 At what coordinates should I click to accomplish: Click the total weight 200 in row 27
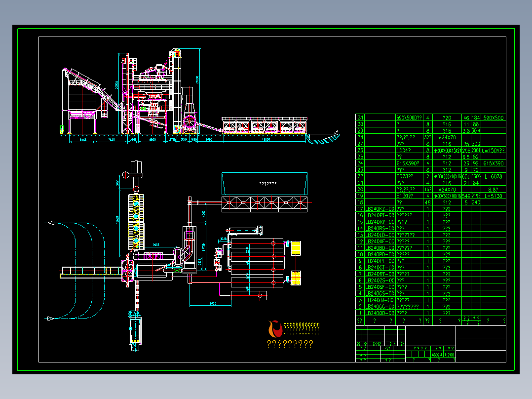pyautogui.click(x=476, y=144)
